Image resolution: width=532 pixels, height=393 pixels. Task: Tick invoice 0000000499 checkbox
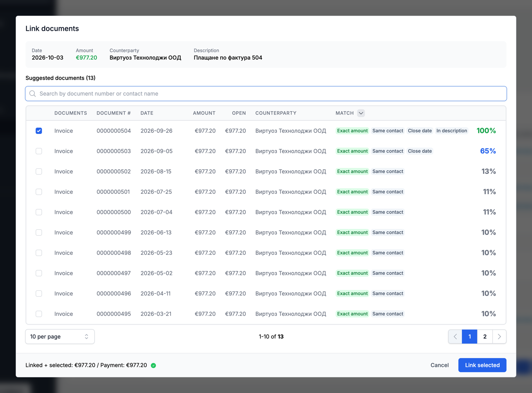(39, 233)
